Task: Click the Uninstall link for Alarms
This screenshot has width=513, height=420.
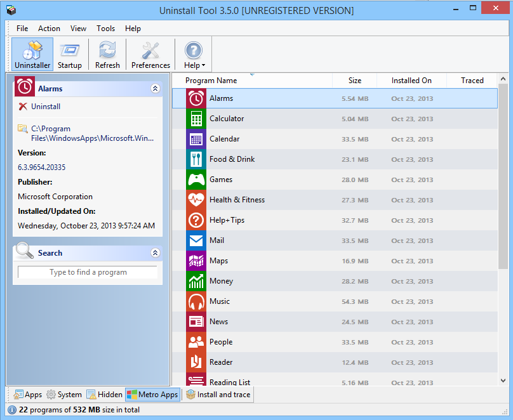Action: click(46, 107)
